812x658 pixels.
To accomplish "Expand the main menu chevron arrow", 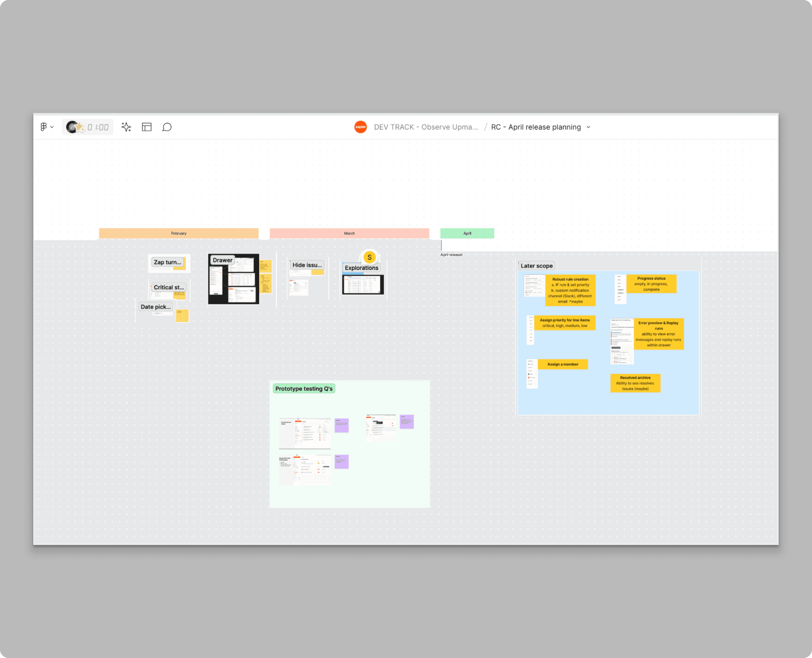I will click(52, 127).
